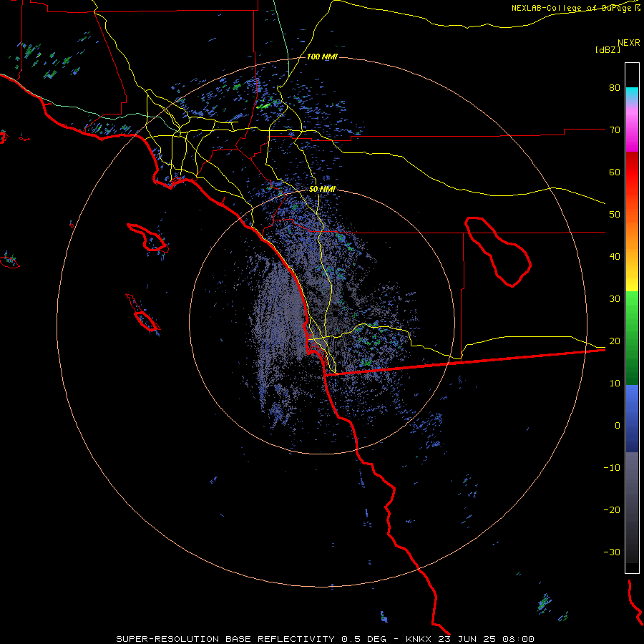The image size is (644, 644).
Task: Click the [dBZ] unit label
Action: tap(608, 49)
